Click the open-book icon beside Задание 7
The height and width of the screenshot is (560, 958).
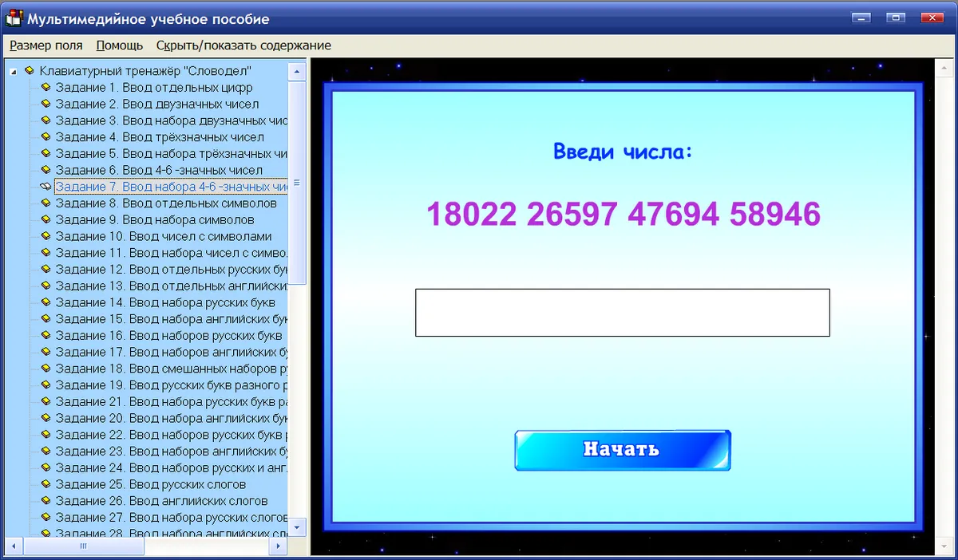46,187
